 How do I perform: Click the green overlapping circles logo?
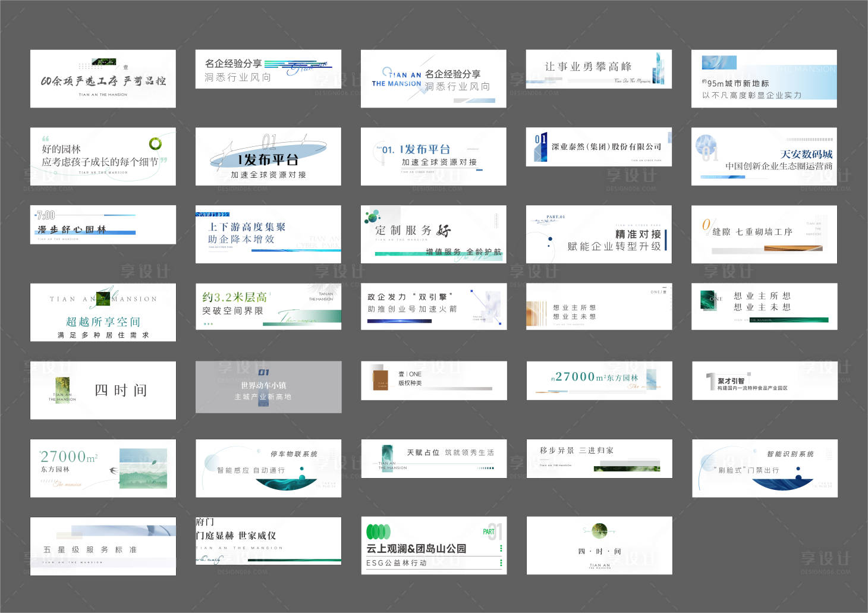[x=378, y=532]
